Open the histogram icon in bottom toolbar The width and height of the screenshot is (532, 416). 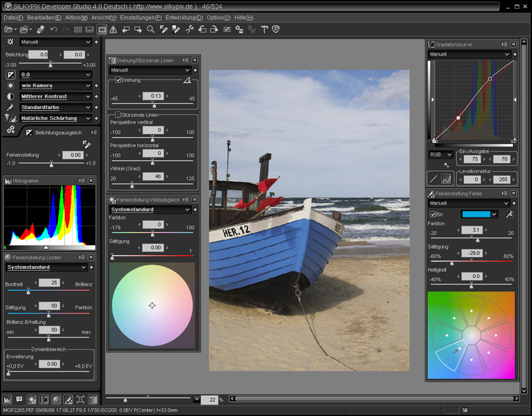(8, 399)
